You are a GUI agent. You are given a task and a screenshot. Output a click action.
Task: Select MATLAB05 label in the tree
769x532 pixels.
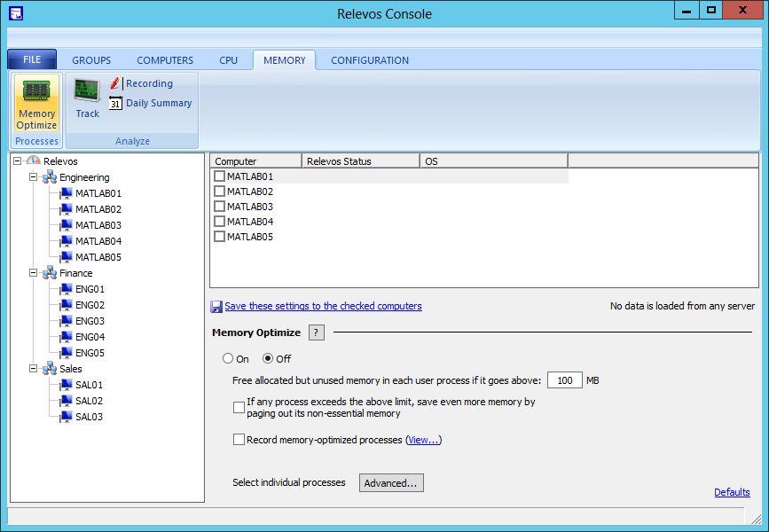pos(98,257)
